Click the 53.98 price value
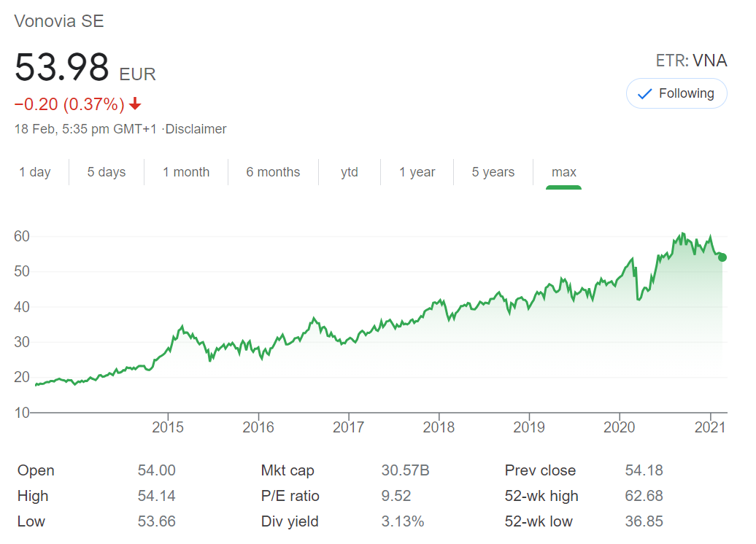Viewport: 756px width, 544px height. tap(62, 68)
